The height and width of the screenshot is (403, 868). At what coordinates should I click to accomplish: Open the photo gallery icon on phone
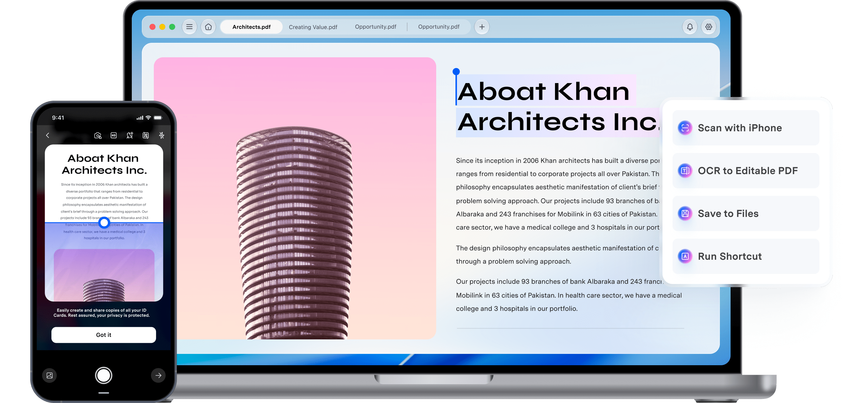tap(49, 375)
